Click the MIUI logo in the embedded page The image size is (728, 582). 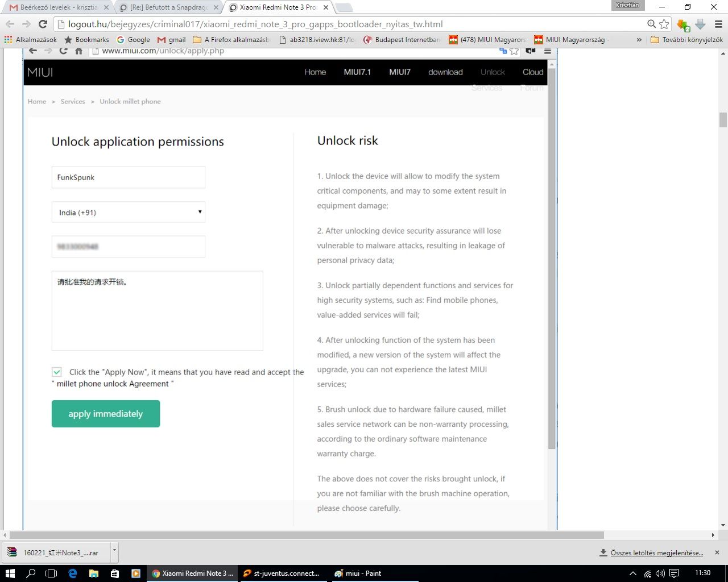[x=40, y=72]
